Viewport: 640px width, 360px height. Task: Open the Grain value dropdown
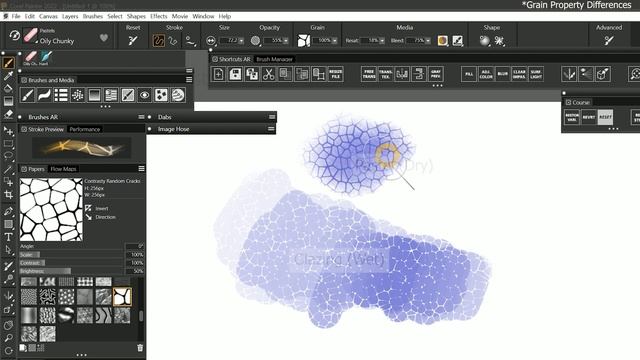[335, 40]
